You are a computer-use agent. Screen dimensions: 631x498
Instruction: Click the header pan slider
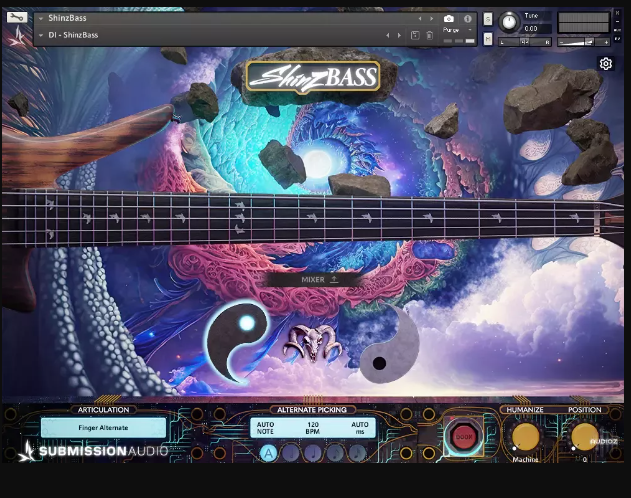coord(525,42)
